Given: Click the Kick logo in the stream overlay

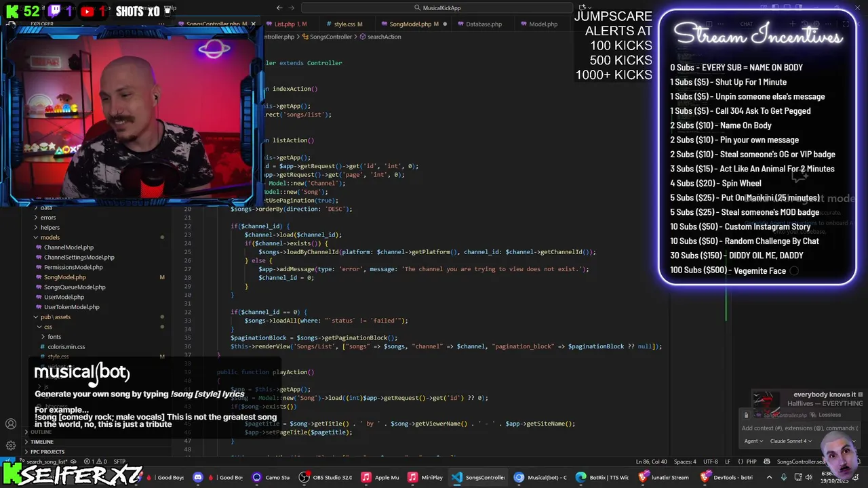Looking at the screenshot, I should (12, 11).
